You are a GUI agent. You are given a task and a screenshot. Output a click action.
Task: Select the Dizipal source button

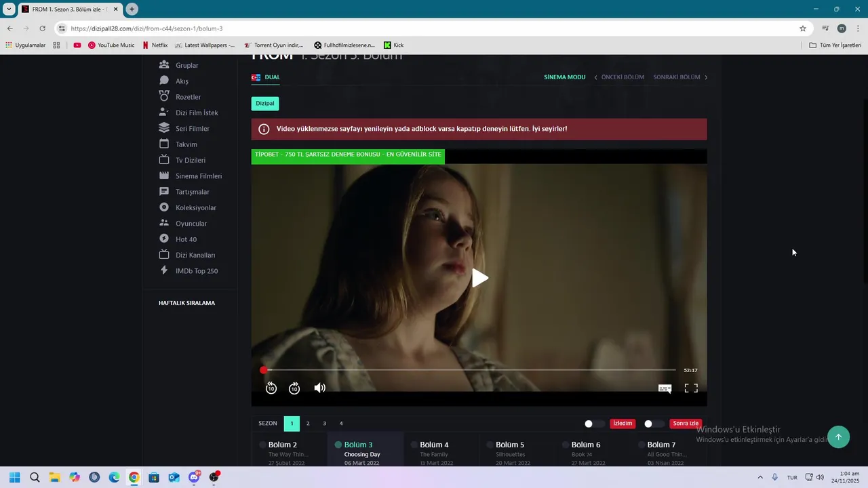point(265,104)
